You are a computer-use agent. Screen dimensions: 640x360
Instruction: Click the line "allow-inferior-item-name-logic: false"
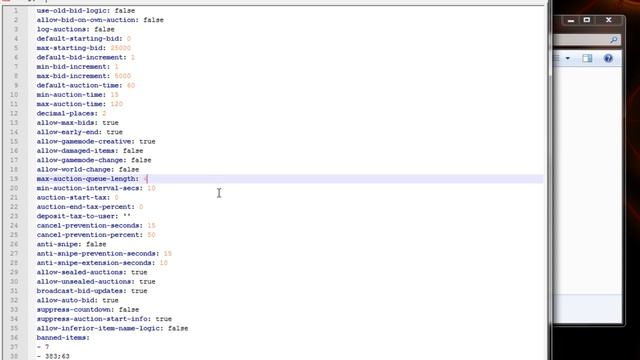coord(112,329)
